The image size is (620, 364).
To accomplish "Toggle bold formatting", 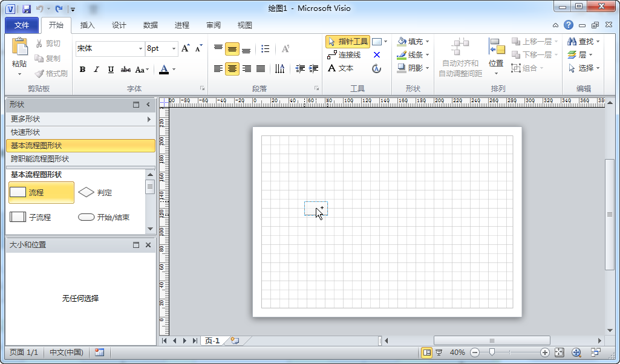I will coord(83,70).
